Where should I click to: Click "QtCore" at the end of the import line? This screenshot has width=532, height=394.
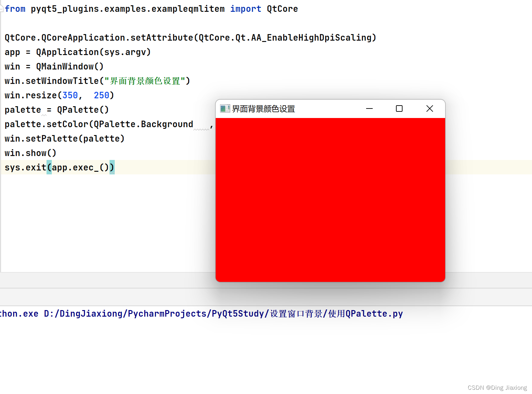(x=282, y=9)
